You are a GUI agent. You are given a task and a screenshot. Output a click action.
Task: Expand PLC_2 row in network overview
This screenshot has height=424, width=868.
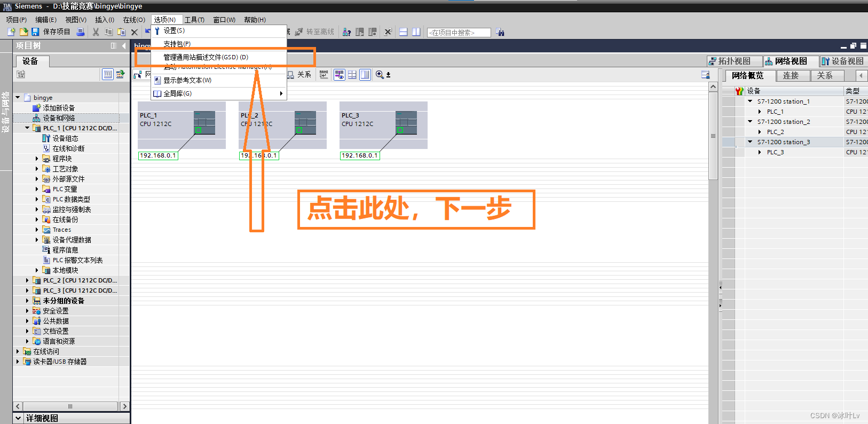(760, 132)
